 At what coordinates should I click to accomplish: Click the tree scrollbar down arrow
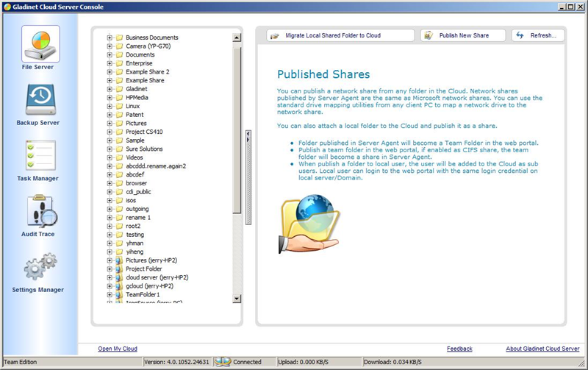[237, 299]
